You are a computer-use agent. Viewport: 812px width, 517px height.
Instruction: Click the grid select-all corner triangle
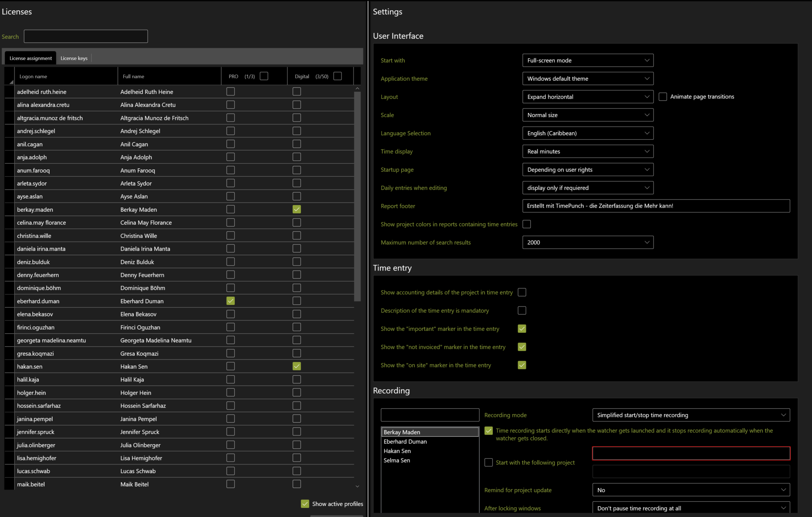[11, 81]
